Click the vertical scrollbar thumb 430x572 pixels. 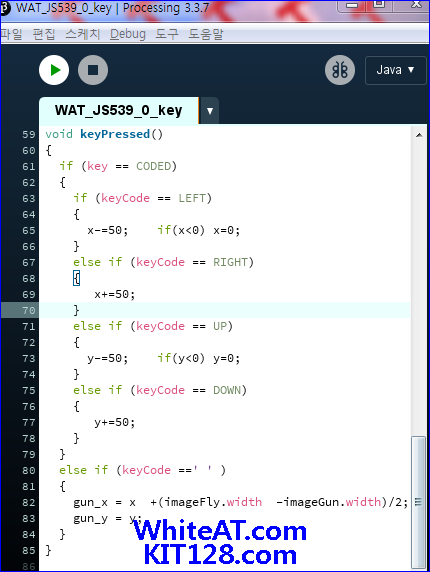pos(418,502)
